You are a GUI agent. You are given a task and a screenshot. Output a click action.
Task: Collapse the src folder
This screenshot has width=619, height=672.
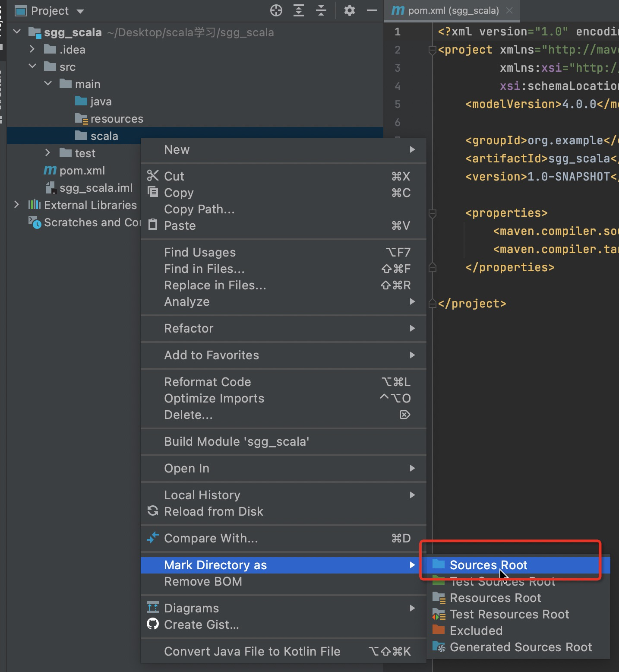coord(32,67)
